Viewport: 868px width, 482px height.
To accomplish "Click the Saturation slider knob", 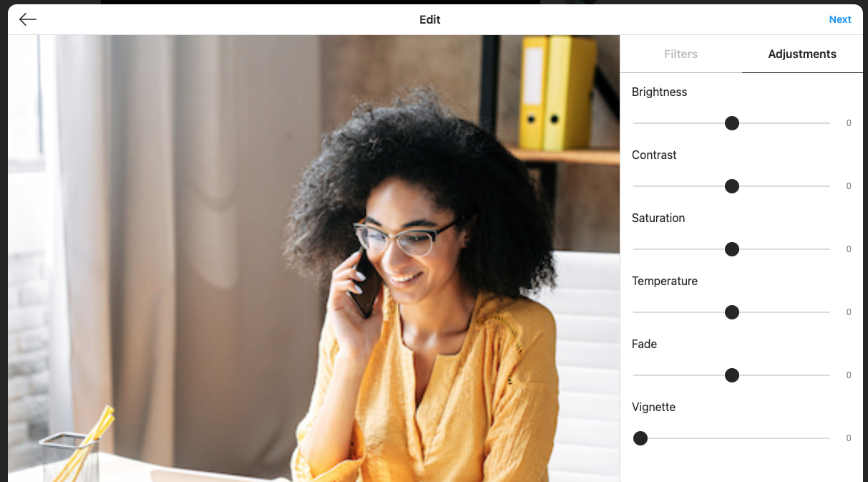I will tap(731, 249).
